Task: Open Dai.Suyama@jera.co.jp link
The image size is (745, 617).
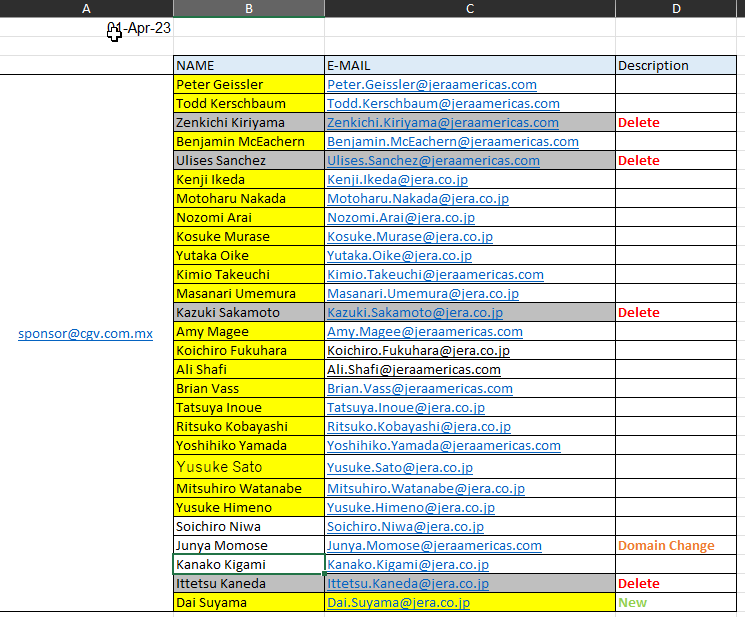Action: [x=399, y=602]
